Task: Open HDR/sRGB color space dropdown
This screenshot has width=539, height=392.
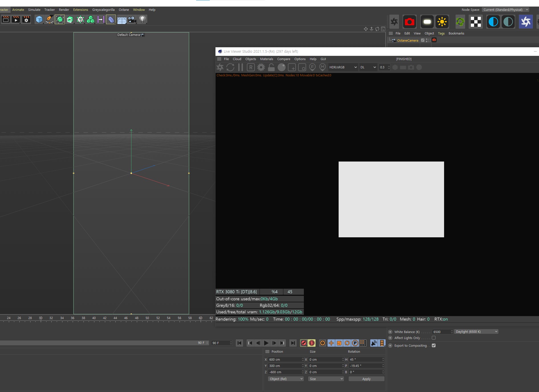Action: click(x=343, y=67)
